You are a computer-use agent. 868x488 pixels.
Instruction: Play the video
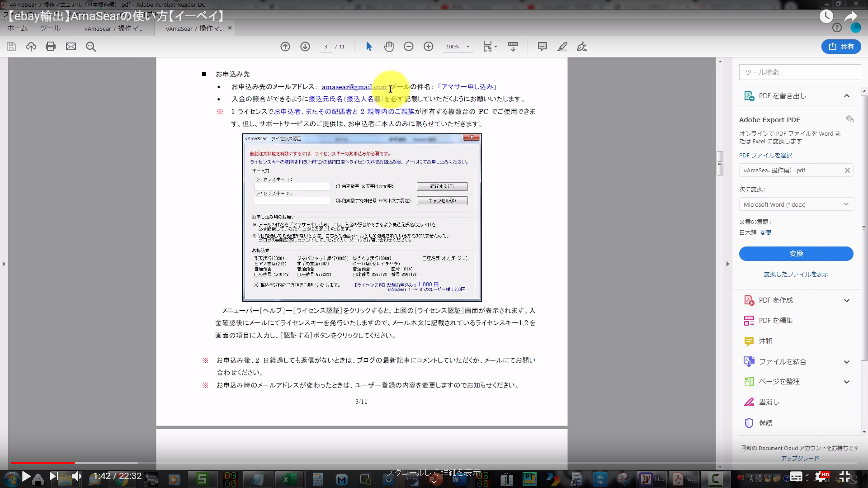(x=26, y=476)
